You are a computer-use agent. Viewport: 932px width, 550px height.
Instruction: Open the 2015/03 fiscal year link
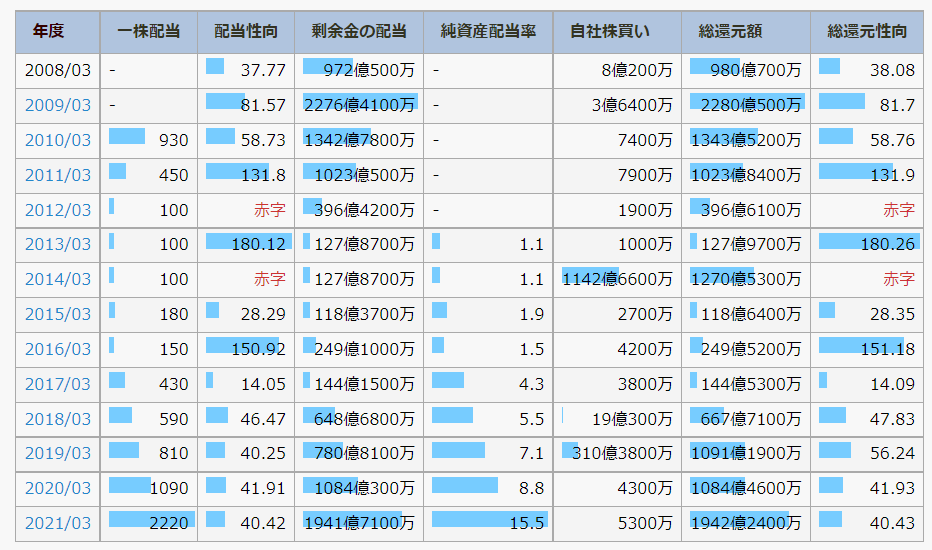58,315
